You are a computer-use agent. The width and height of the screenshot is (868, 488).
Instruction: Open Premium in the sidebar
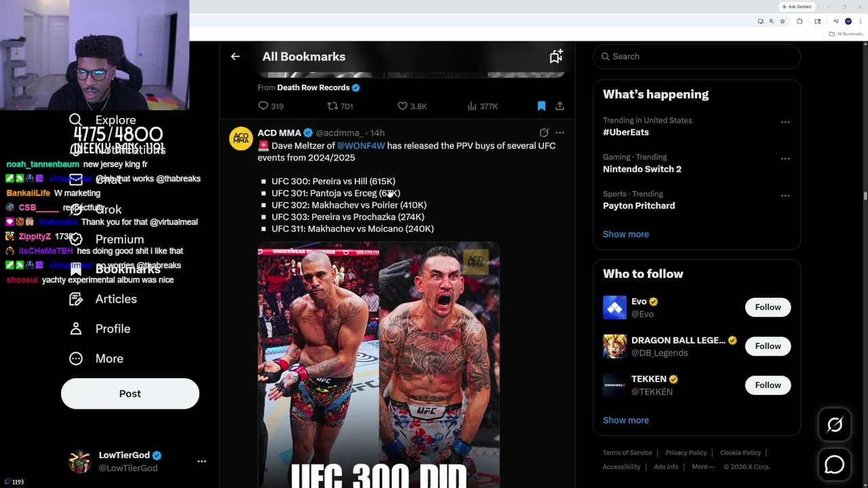pyautogui.click(x=106, y=239)
